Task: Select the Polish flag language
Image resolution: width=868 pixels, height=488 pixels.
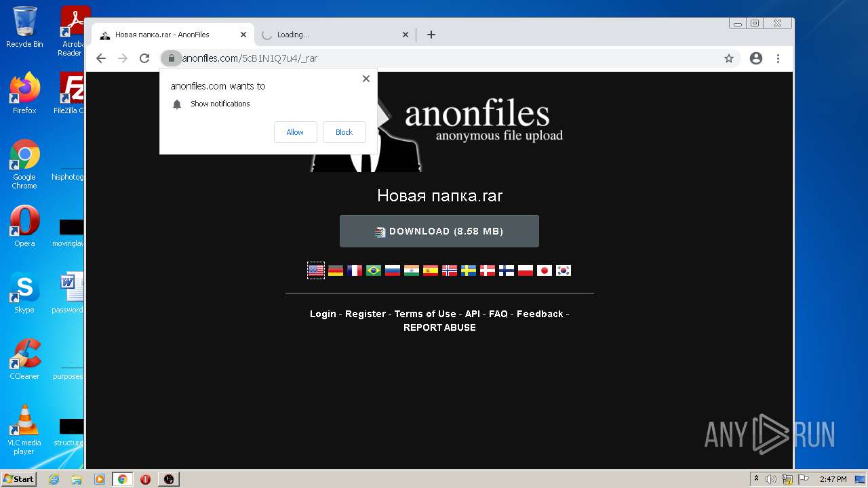Action: [x=526, y=270]
